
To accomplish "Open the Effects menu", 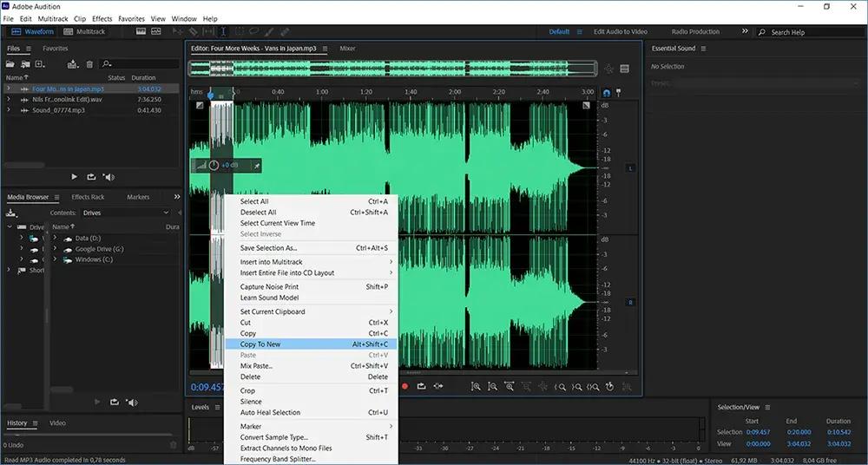I will tap(102, 18).
